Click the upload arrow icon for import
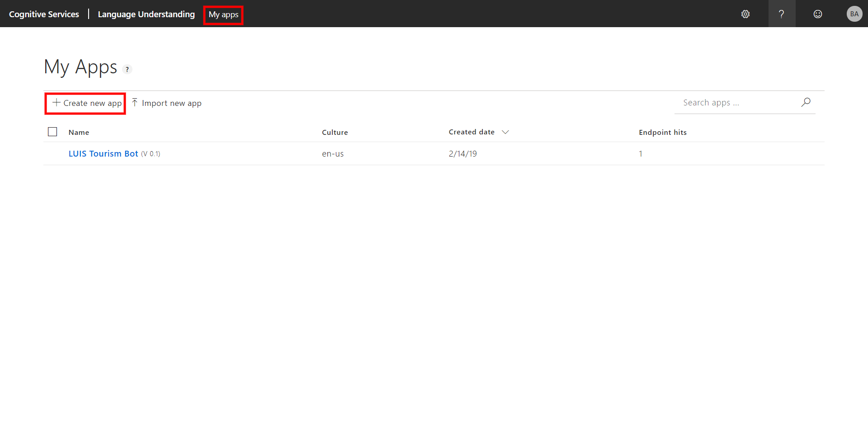868x448 pixels. 135,103
